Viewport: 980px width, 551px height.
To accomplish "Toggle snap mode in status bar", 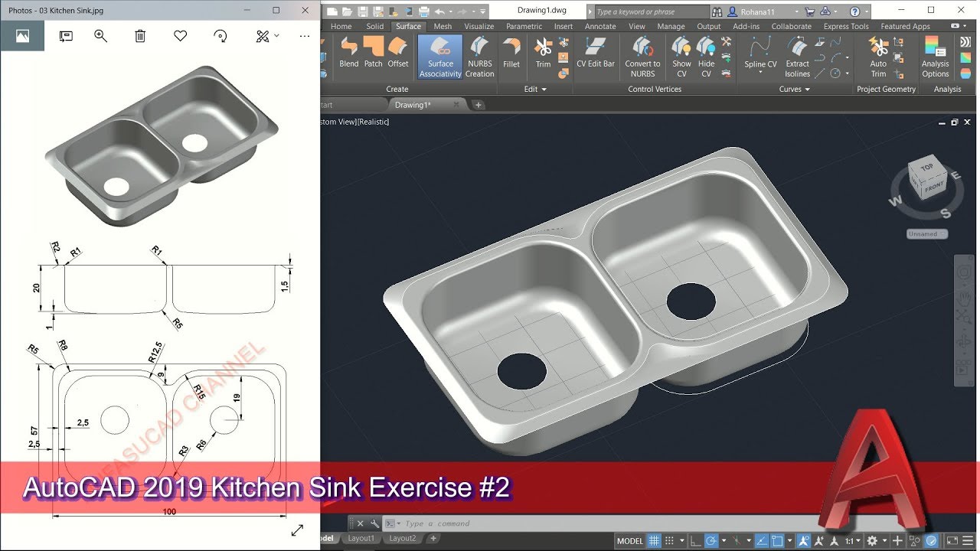I will pyautogui.click(x=669, y=541).
